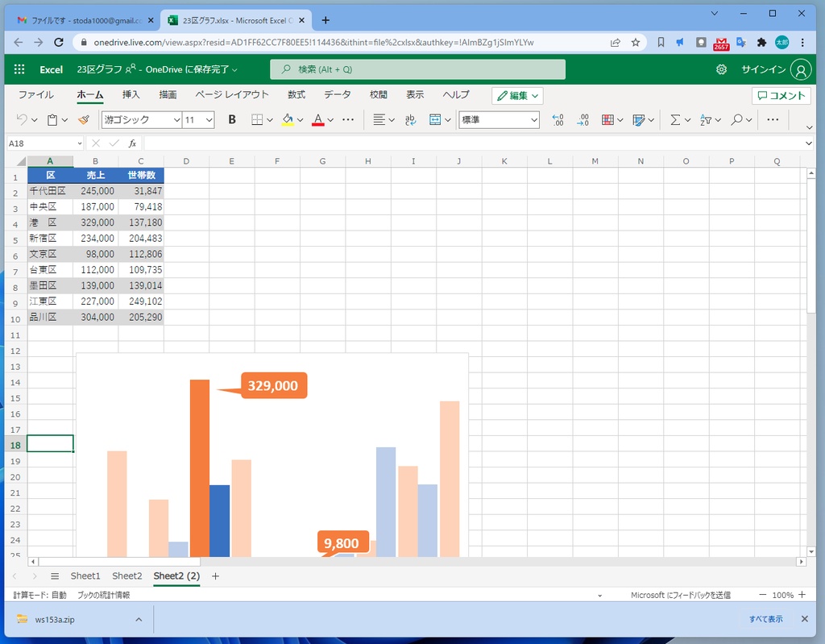The image size is (825, 644).
Task: Zoom out with minus button
Action: (x=762, y=595)
